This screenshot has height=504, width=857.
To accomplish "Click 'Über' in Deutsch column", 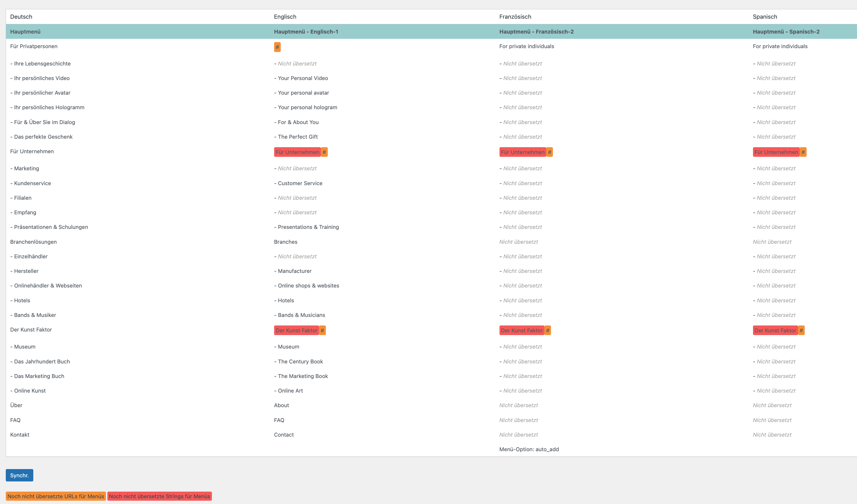I will point(16,406).
